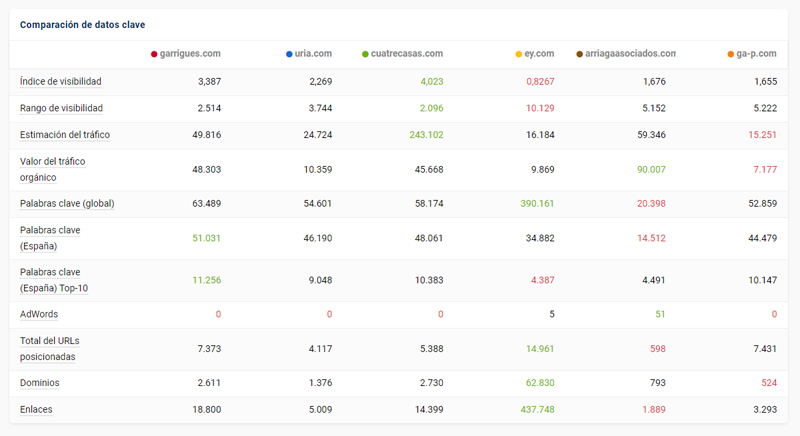Click the brown dot beside arriagaasociados.com
Screen dimensions: 800x436
pos(580,54)
